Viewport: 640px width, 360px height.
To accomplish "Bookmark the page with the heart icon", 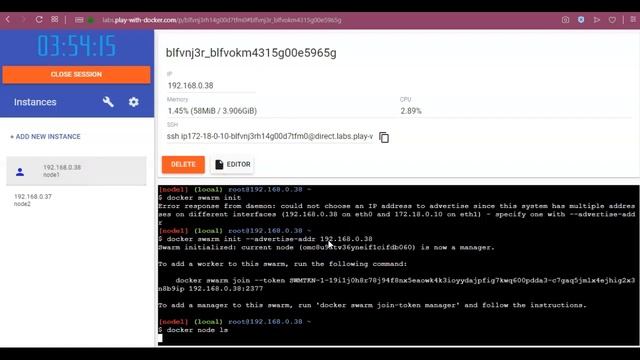I will tap(612, 20).
